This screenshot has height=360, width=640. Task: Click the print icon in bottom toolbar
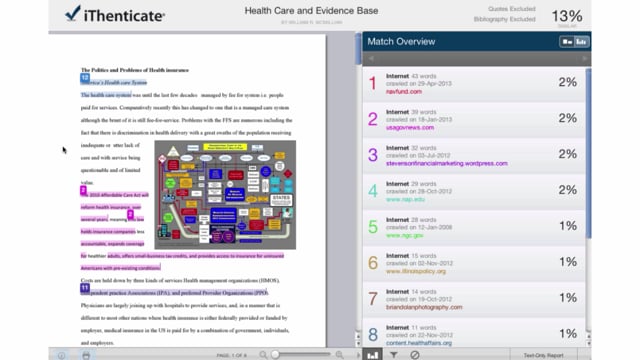[x=86, y=356]
